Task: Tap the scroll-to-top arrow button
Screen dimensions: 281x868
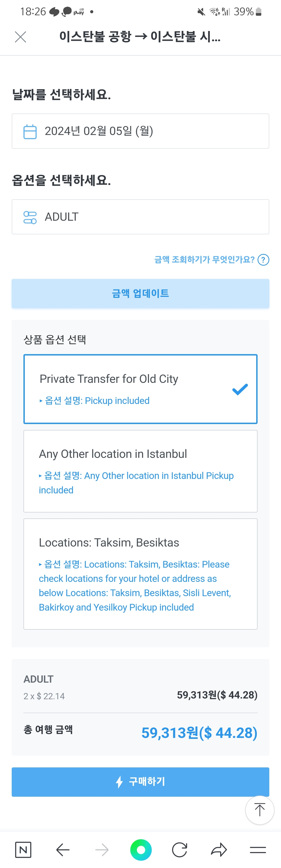Action: (260, 810)
